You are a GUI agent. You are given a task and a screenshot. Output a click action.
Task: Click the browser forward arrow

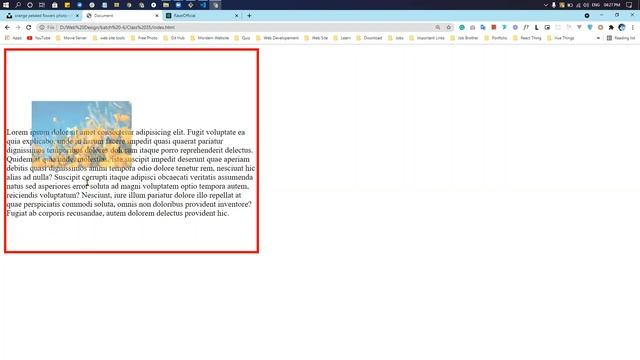click(x=18, y=27)
